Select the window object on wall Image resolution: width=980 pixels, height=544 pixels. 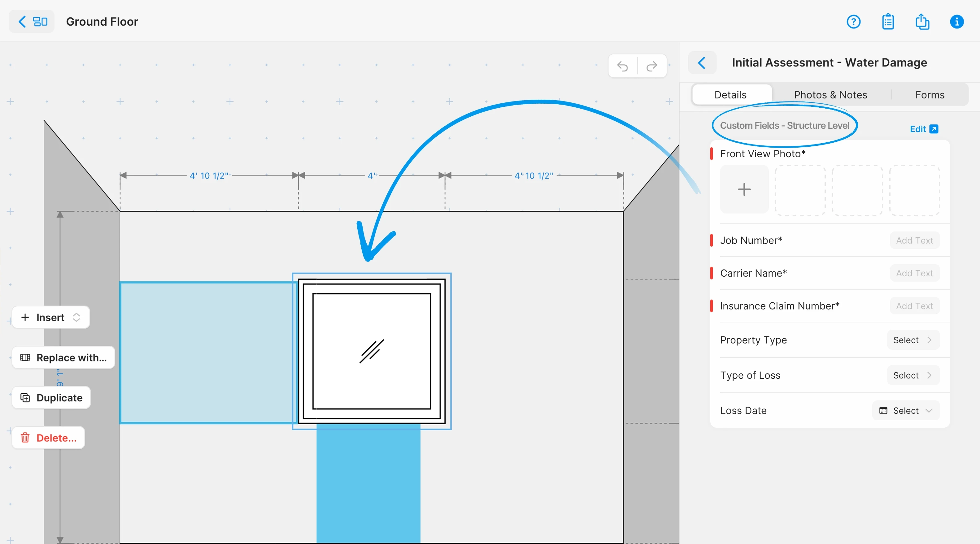[x=371, y=351]
